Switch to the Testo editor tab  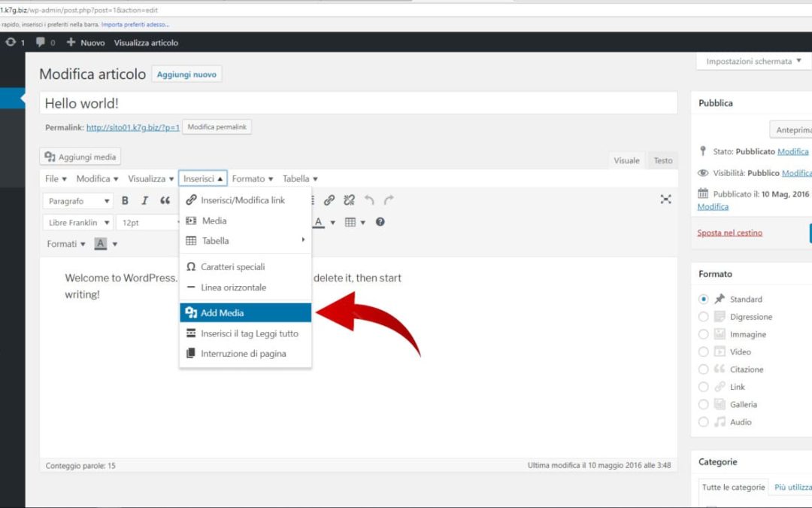click(662, 160)
